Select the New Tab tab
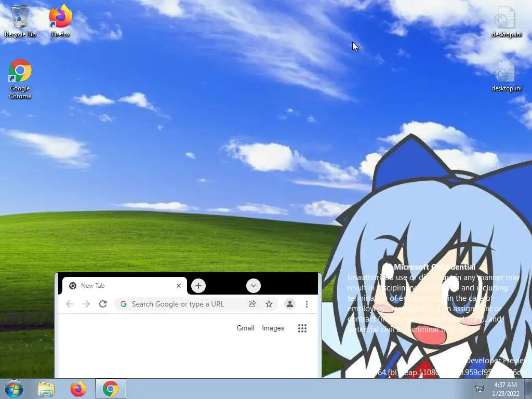The width and height of the screenshot is (532, 399). (125, 286)
